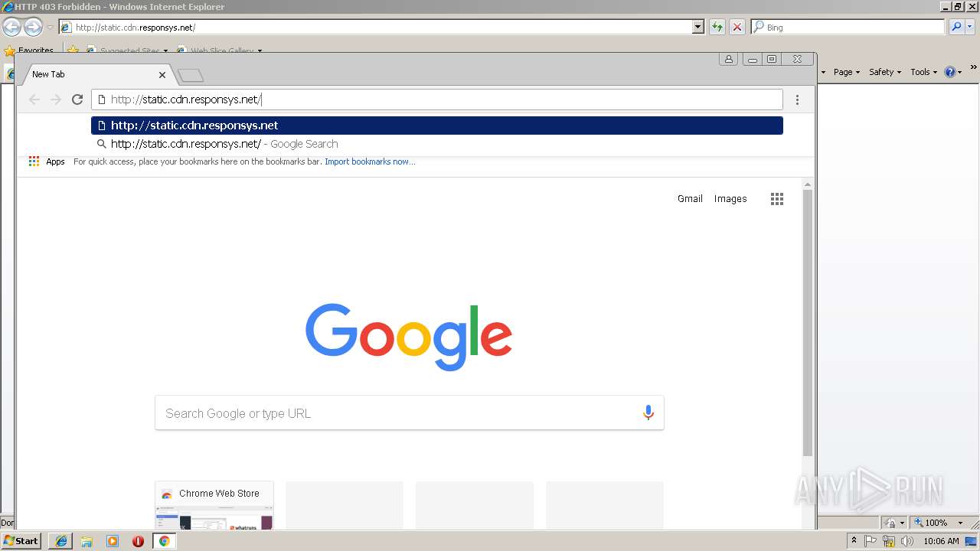Viewport: 980px width, 551px height.
Task: Open Chrome's three-dot customize menu
Action: 797,99
